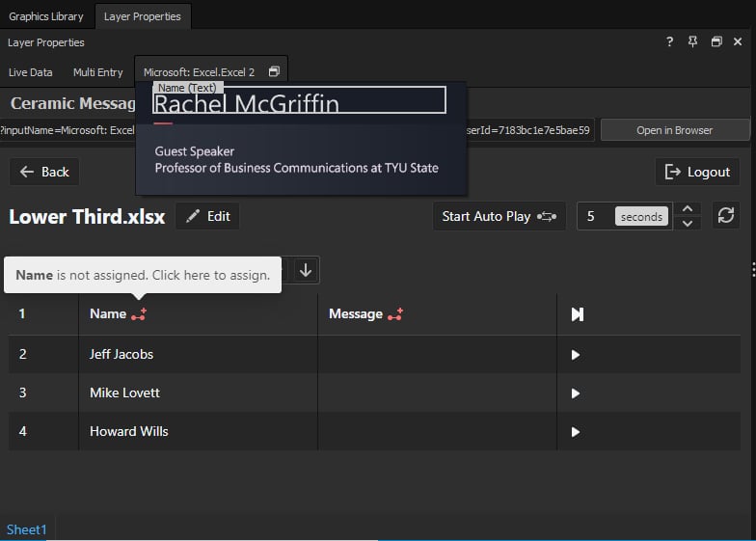Increase auto play seconds value
756x541 pixels.
click(688, 209)
